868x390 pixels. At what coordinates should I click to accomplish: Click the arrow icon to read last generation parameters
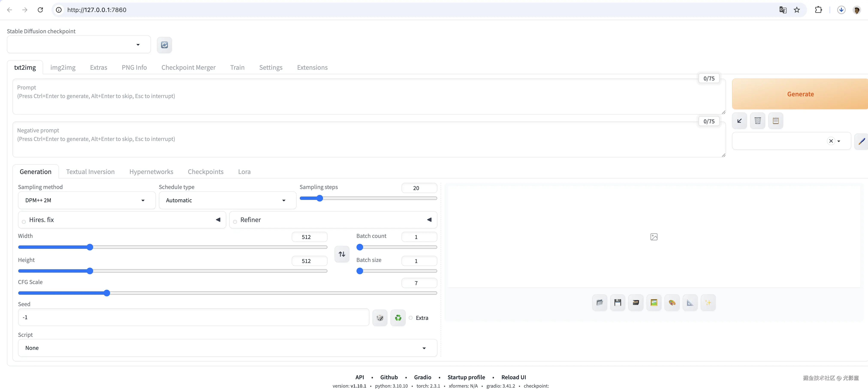739,121
